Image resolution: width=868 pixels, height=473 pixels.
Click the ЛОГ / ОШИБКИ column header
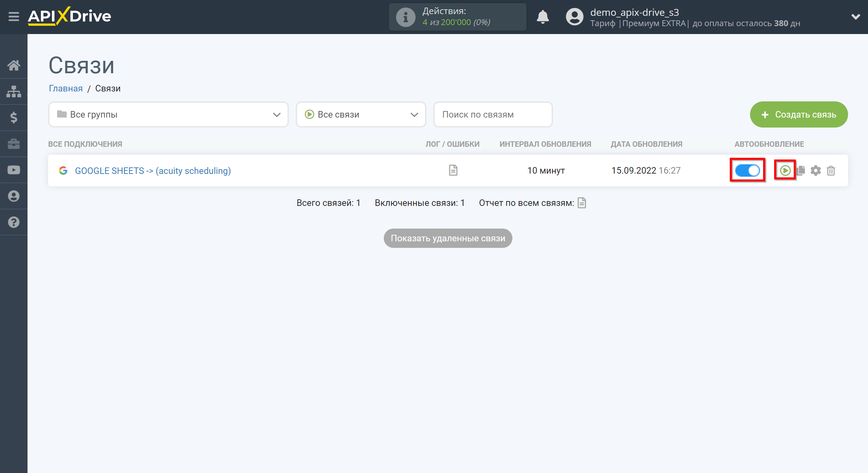click(x=453, y=144)
